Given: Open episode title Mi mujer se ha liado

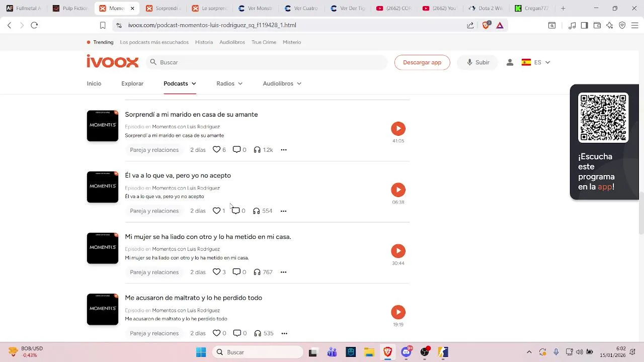Looking at the screenshot, I should (208, 237).
